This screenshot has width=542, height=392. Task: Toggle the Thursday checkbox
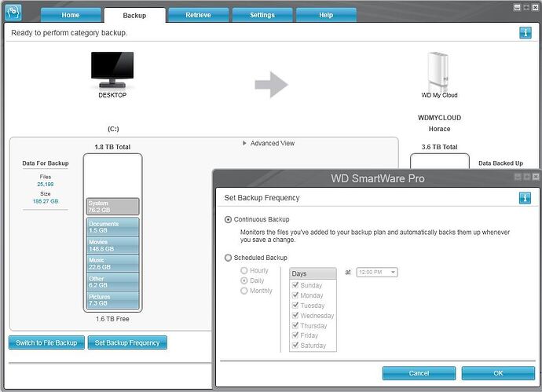[295, 325]
